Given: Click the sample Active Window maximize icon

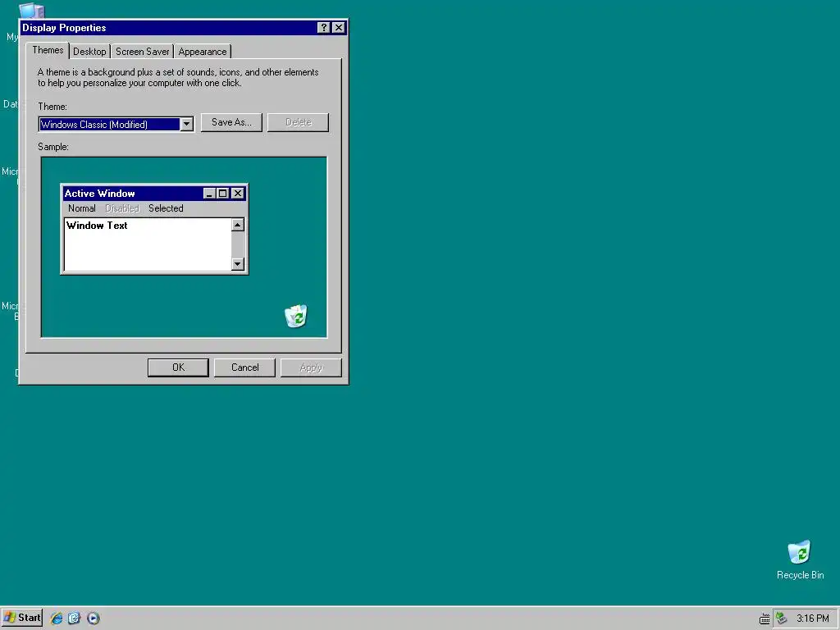Looking at the screenshot, I should pyautogui.click(x=222, y=194).
